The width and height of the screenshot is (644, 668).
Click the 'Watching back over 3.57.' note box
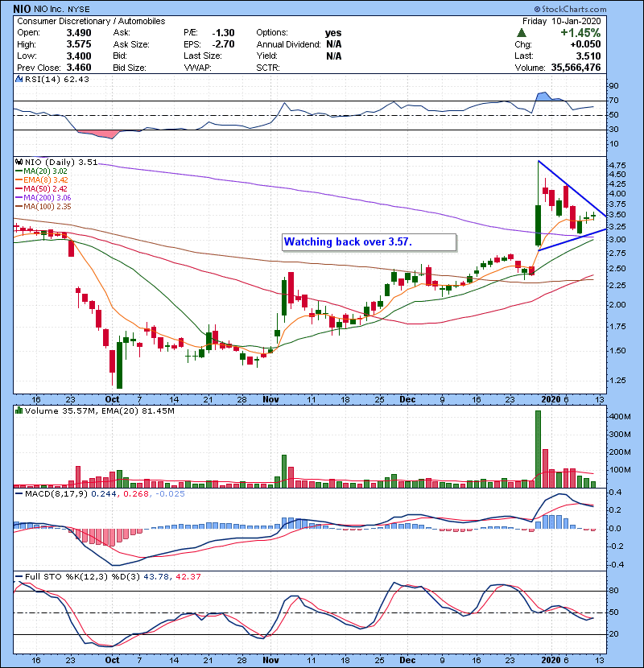[x=369, y=242]
